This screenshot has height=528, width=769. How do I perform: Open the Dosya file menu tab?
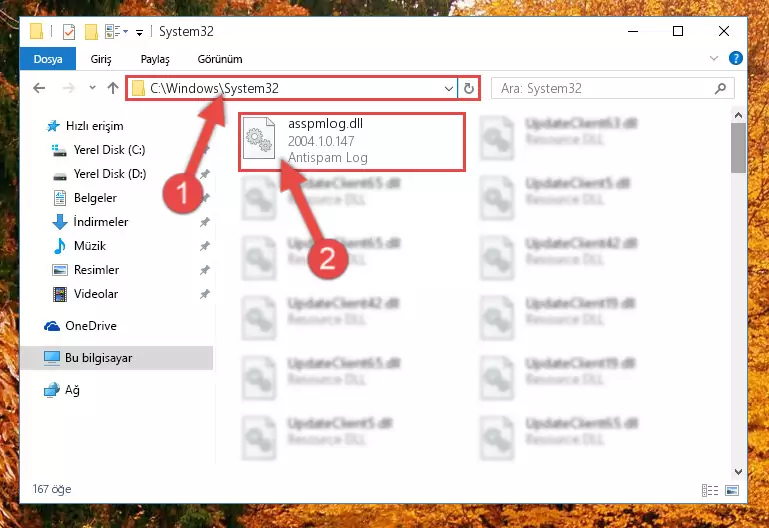coord(48,59)
